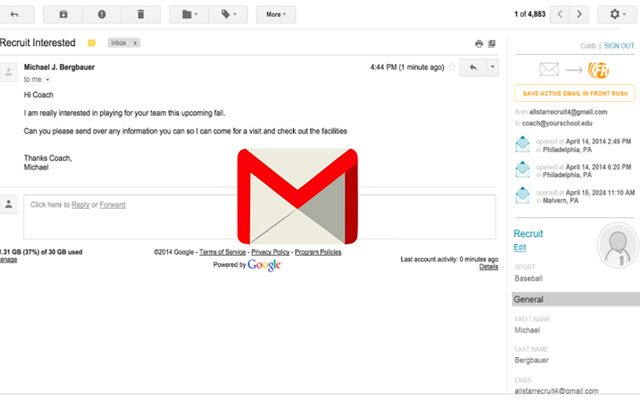
Task: Open the Program Policies link
Action: tap(318, 252)
